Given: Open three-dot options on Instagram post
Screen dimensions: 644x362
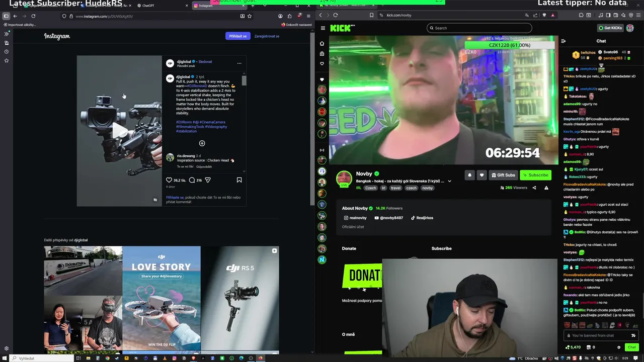Looking at the screenshot, I should [239, 63].
